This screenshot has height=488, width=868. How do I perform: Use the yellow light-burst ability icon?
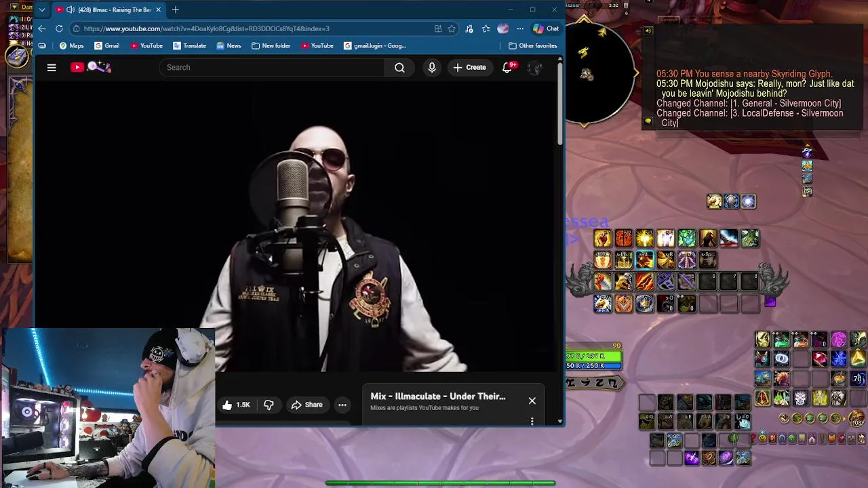point(644,238)
